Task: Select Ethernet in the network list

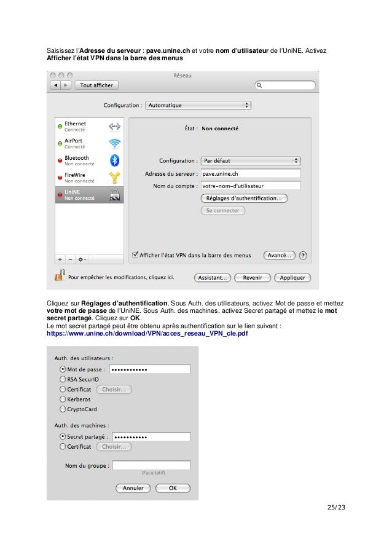Action: pyautogui.click(x=90, y=127)
